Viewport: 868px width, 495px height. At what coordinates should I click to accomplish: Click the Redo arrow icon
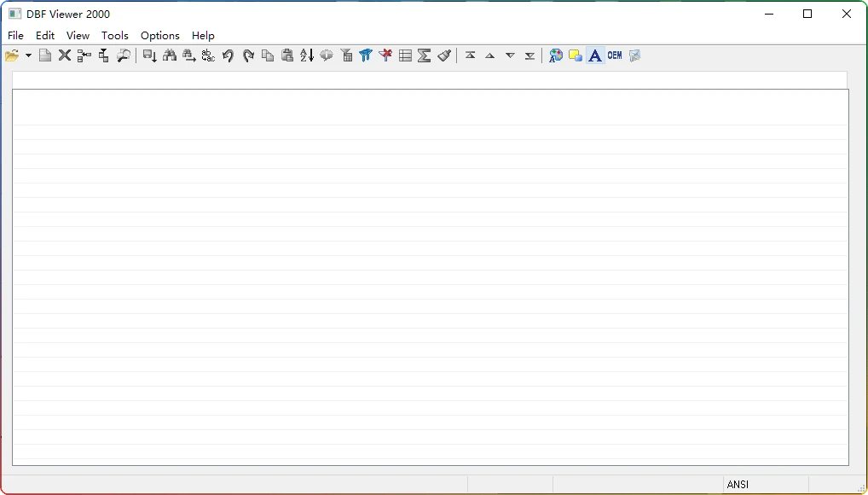[x=248, y=55]
